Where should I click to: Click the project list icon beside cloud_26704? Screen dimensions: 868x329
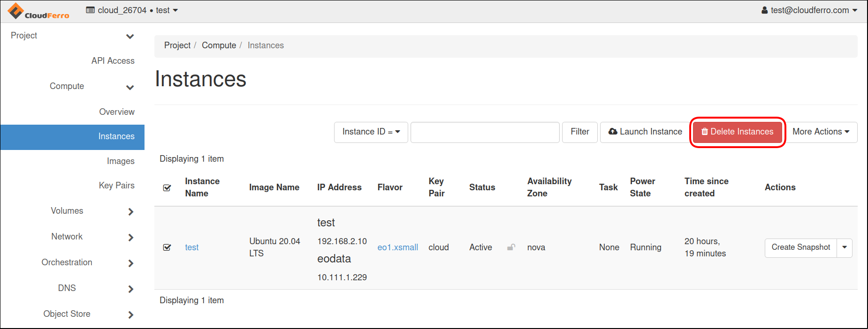pos(91,10)
